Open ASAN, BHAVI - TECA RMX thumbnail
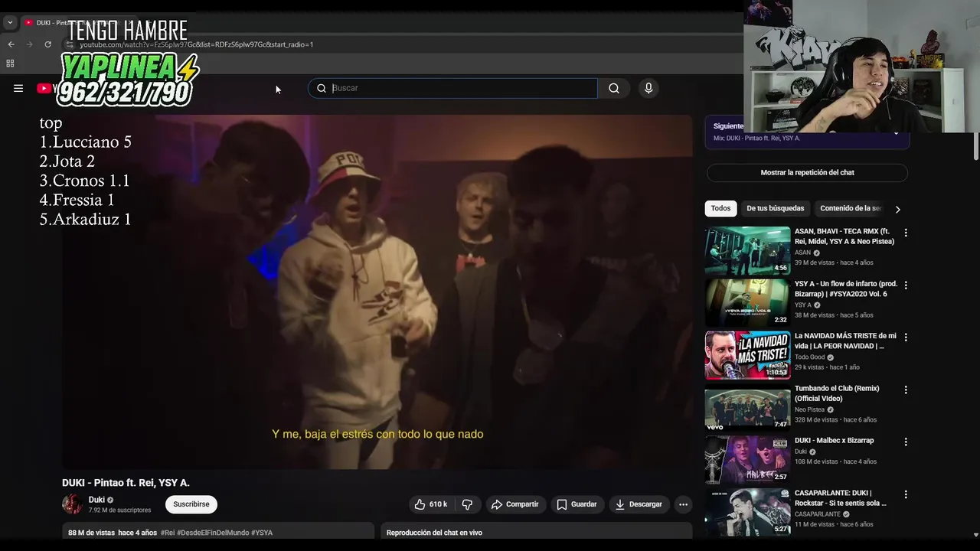Screen dimensions: 980x551 pos(747,250)
